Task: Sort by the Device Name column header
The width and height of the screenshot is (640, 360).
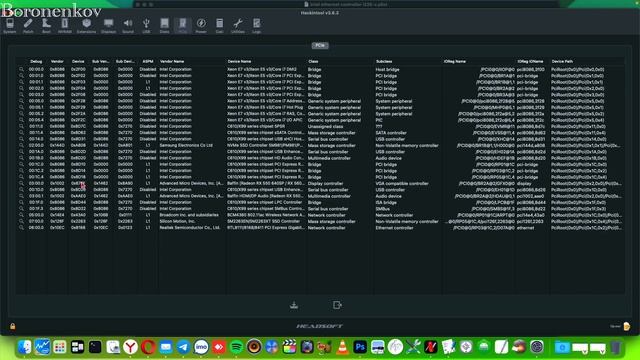Action: (239, 62)
